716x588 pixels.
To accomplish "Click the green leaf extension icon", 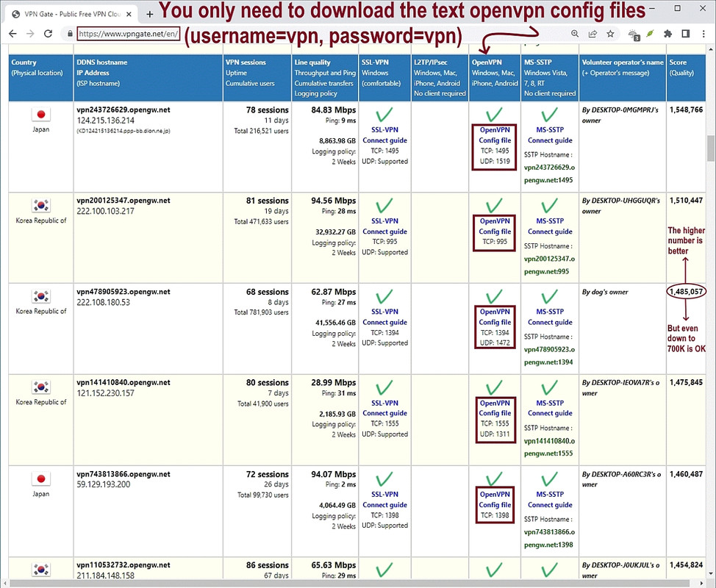I will (x=651, y=33).
